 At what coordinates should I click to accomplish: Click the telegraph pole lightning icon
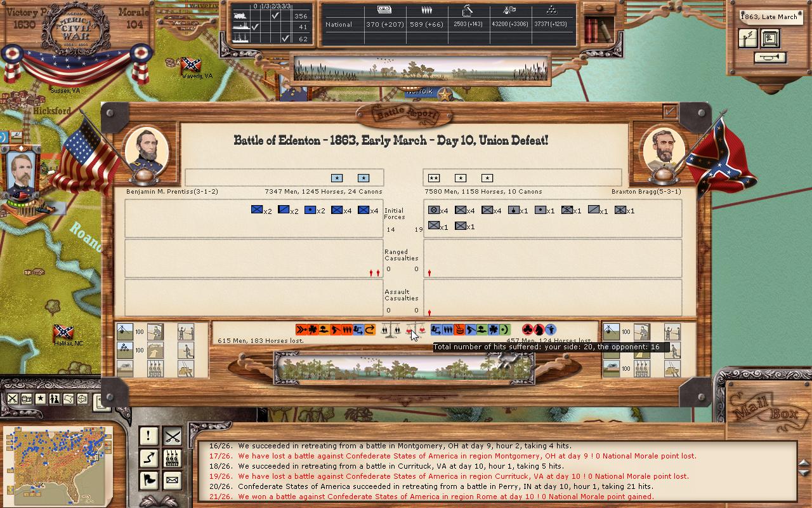(x=748, y=39)
